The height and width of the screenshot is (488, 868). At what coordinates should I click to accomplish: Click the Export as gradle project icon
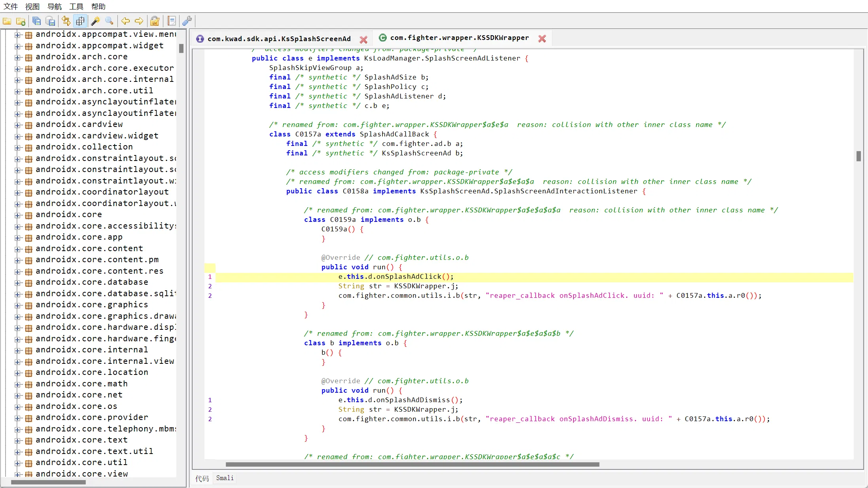point(50,21)
